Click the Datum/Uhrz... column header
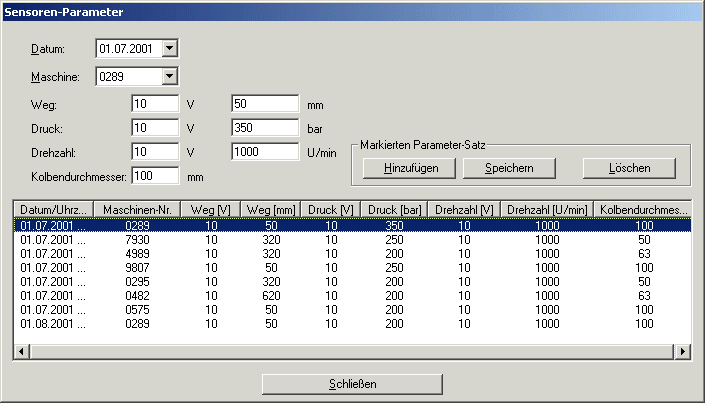This screenshot has width=705, height=403. 55,209
